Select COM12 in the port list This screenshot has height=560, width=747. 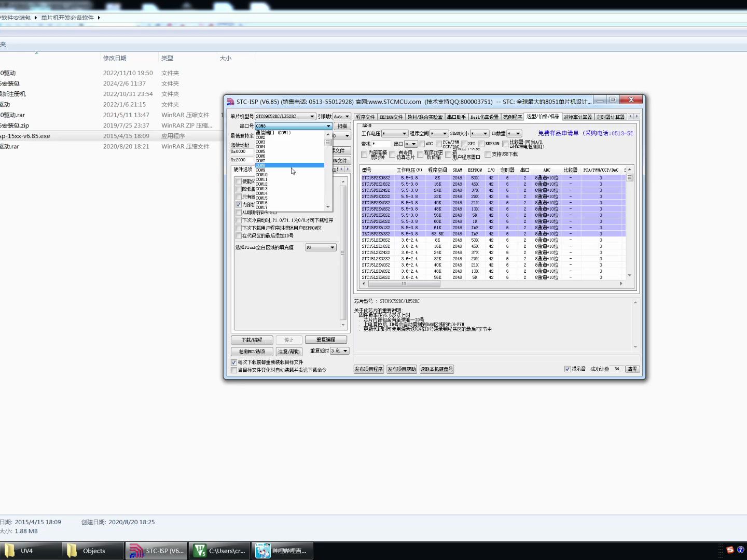(289, 184)
